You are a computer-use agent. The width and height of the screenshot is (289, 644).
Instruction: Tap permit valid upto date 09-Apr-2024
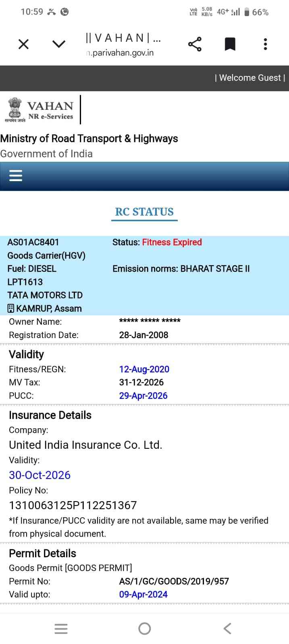[143, 594]
